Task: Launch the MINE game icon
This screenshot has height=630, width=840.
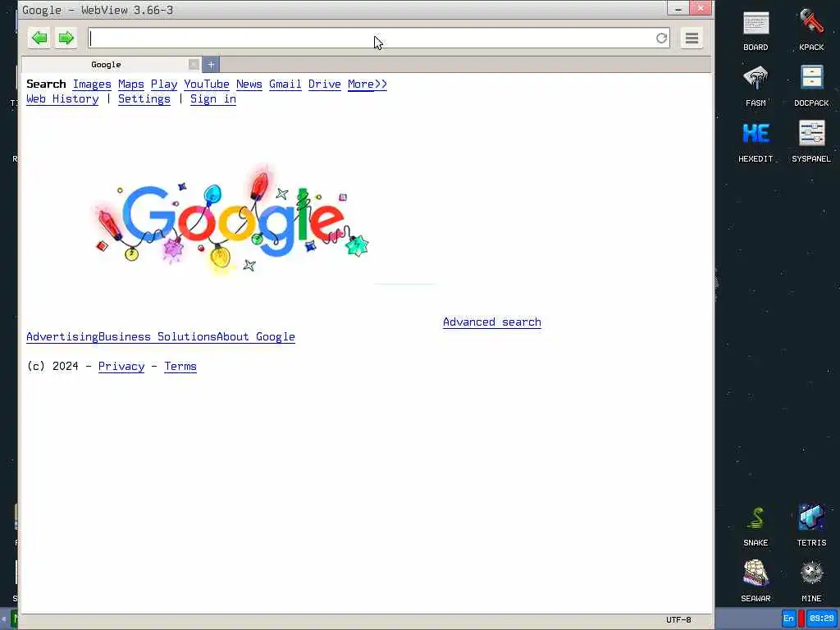Action: coord(811,582)
